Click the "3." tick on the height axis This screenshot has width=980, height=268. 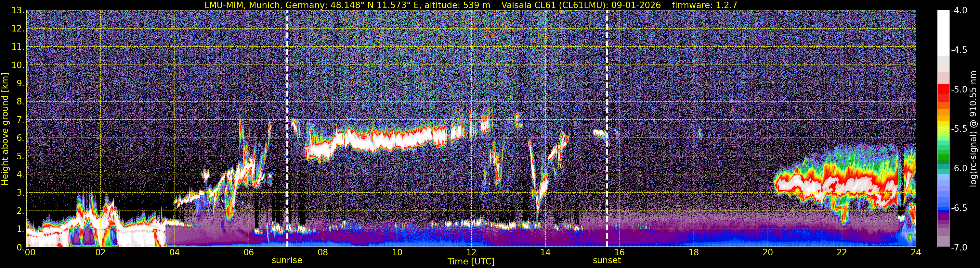(x=20, y=193)
